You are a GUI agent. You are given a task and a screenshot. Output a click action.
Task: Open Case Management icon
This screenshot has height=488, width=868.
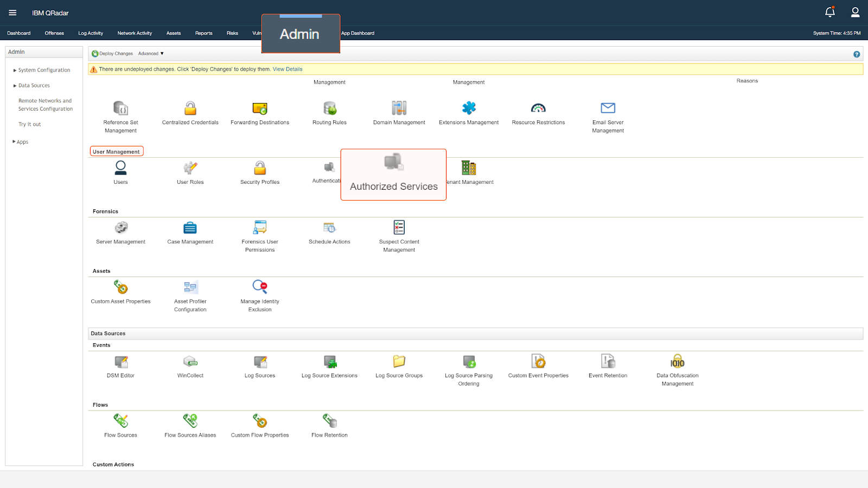(x=190, y=228)
